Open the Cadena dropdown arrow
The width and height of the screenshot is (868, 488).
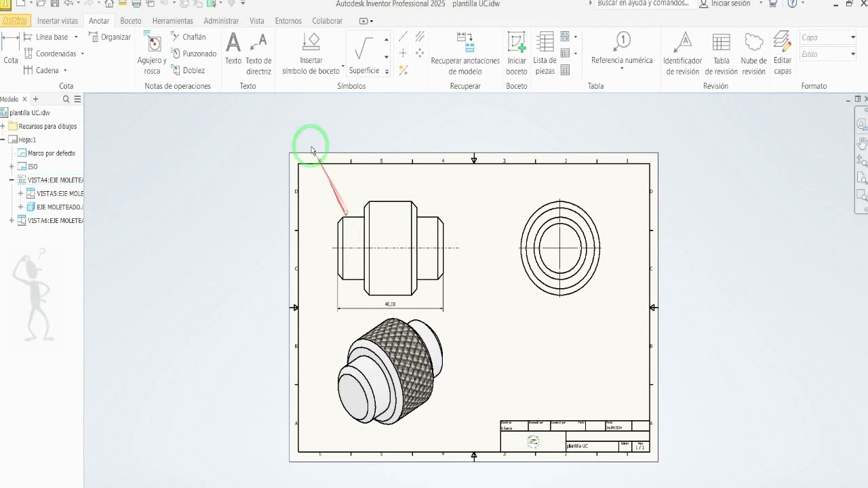tap(65, 70)
